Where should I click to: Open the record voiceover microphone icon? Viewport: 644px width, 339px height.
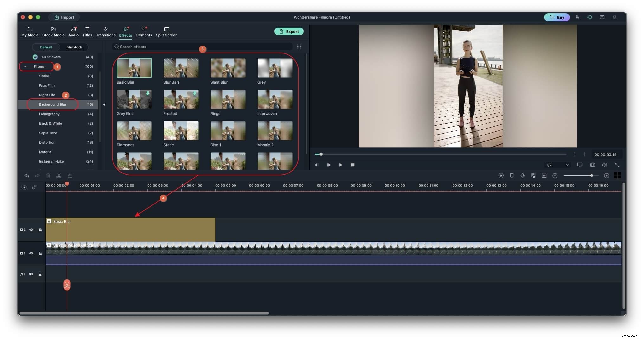click(x=522, y=176)
